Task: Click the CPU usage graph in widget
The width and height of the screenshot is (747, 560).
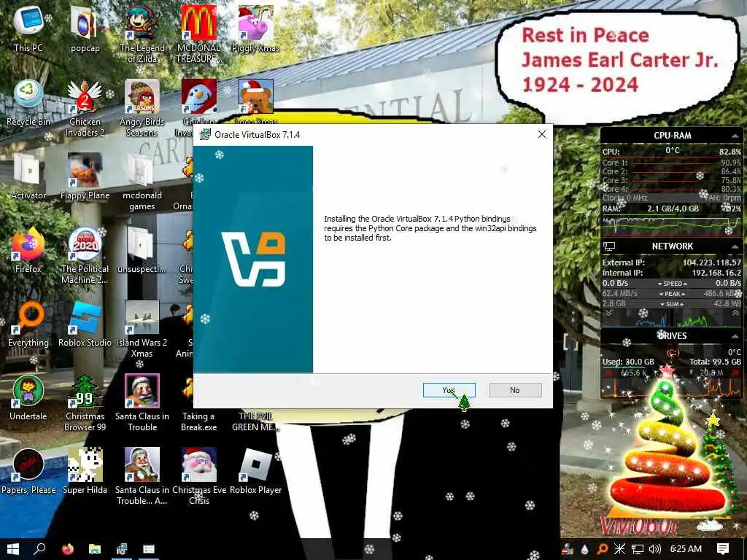Action: coord(672,225)
